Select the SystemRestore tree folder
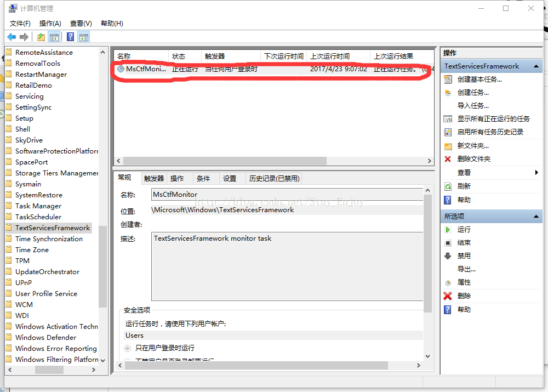This screenshot has height=392, width=548. [x=39, y=195]
